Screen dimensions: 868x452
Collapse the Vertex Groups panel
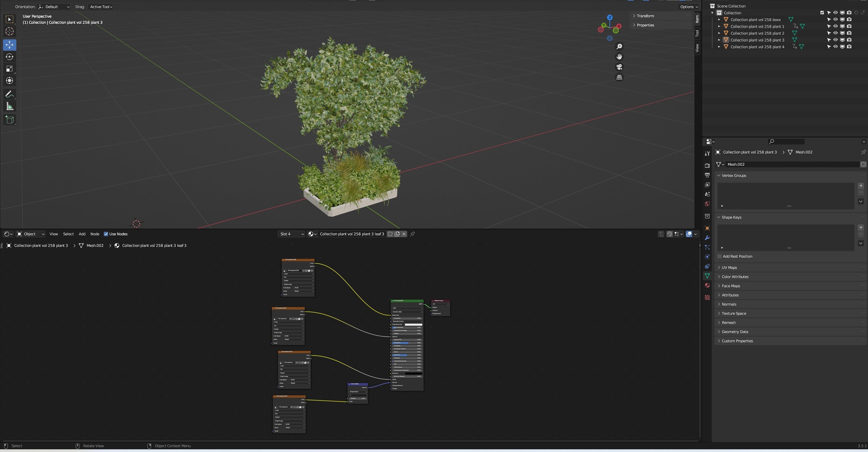(734, 175)
